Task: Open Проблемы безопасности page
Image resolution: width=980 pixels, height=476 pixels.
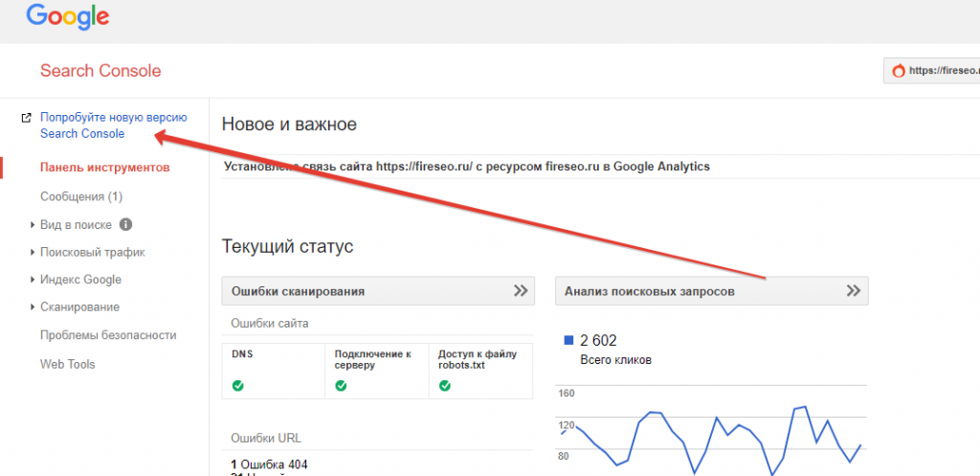Action: pos(108,336)
